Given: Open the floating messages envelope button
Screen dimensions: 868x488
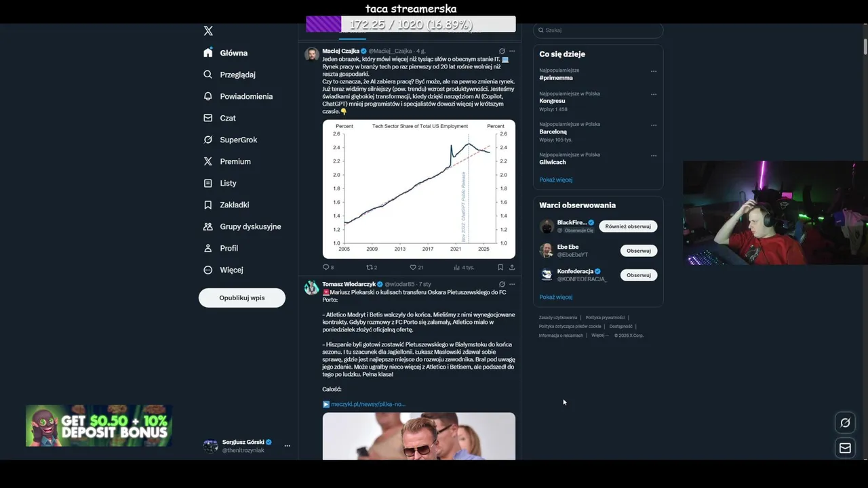Looking at the screenshot, I should tap(845, 448).
